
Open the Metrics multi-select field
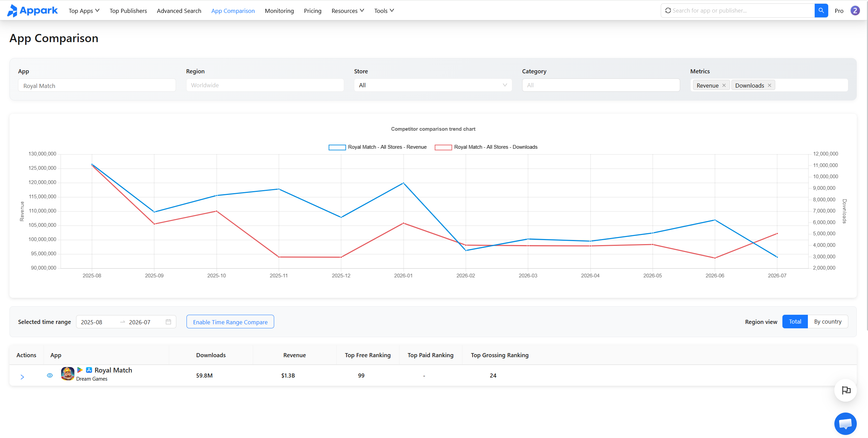click(x=769, y=85)
